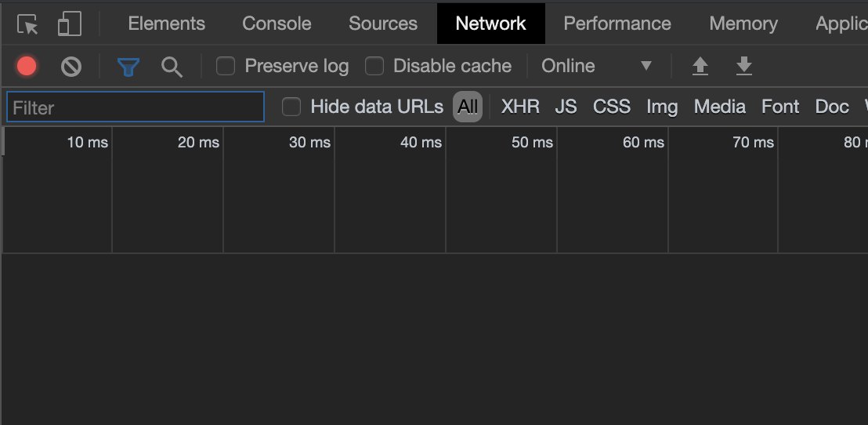Export HAR file with download arrow icon
This screenshot has height=425, width=868.
pos(744,66)
